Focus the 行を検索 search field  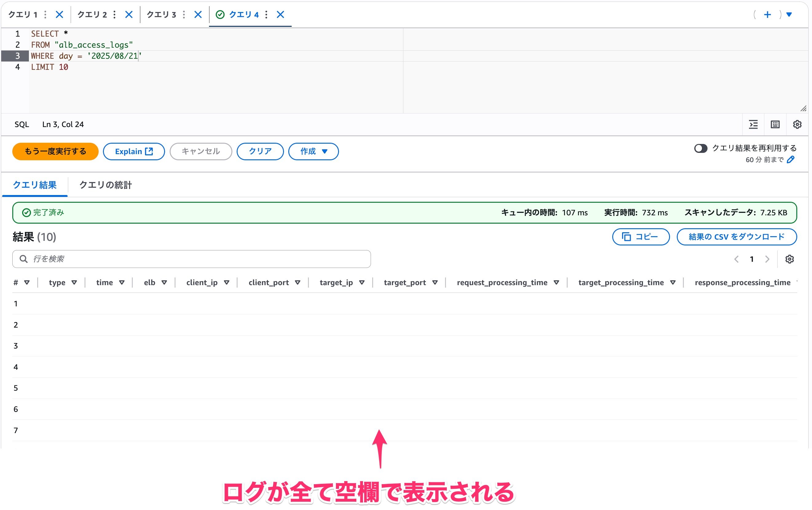[x=191, y=259]
